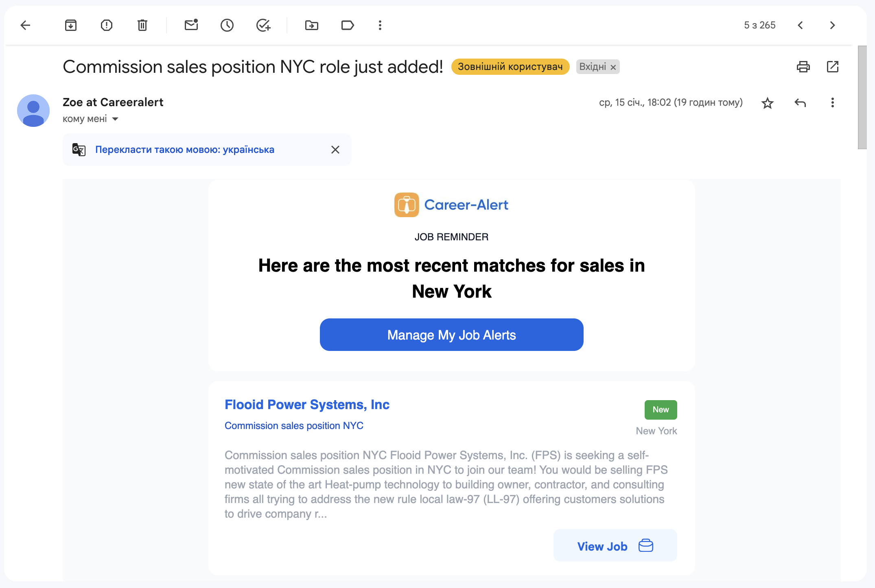Delete the email with the trash icon
Viewport: 875px width, 588px height.
pos(142,25)
